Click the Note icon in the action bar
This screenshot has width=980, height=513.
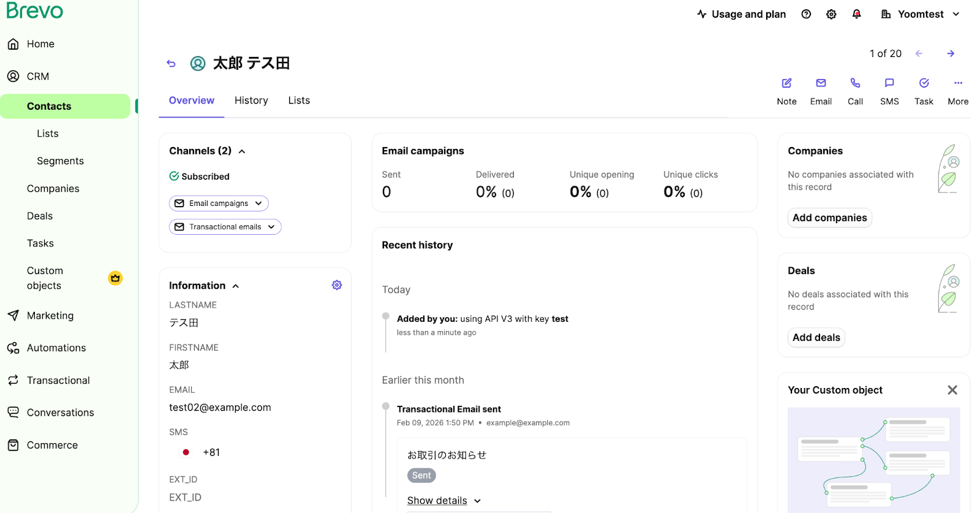(786, 83)
